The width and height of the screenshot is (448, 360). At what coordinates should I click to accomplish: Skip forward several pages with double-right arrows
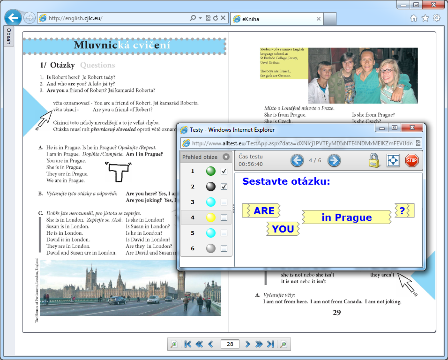[259, 344]
